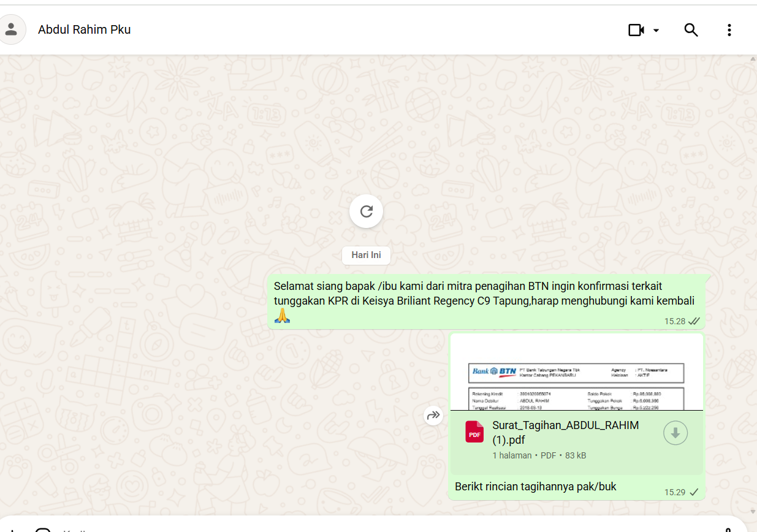Image resolution: width=757 pixels, height=532 pixels.
Task: Download the Surat_Tagihan PDF file
Action: pyautogui.click(x=675, y=433)
